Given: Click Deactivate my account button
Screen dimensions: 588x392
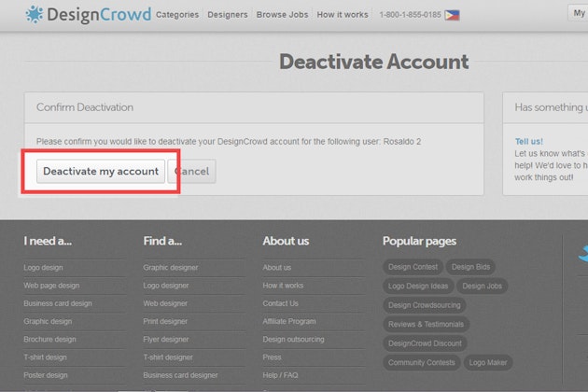Looking at the screenshot, I should pyautogui.click(x=101, y=172).
